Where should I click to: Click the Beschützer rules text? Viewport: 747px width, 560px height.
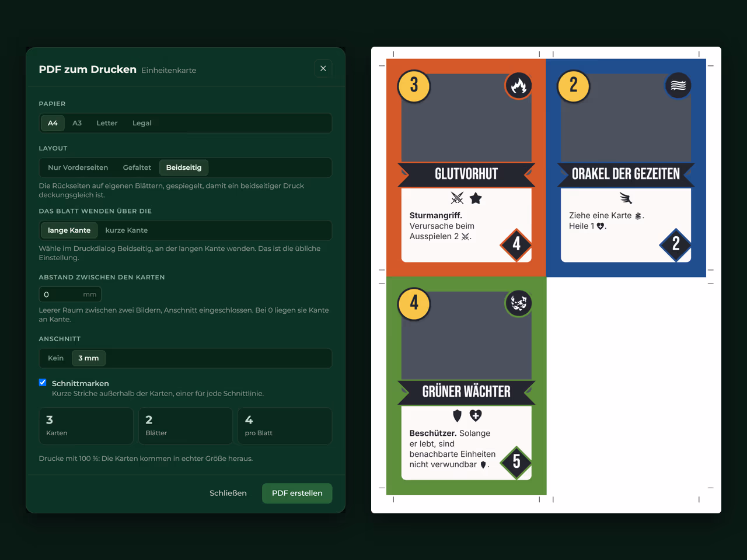point(452,449)
